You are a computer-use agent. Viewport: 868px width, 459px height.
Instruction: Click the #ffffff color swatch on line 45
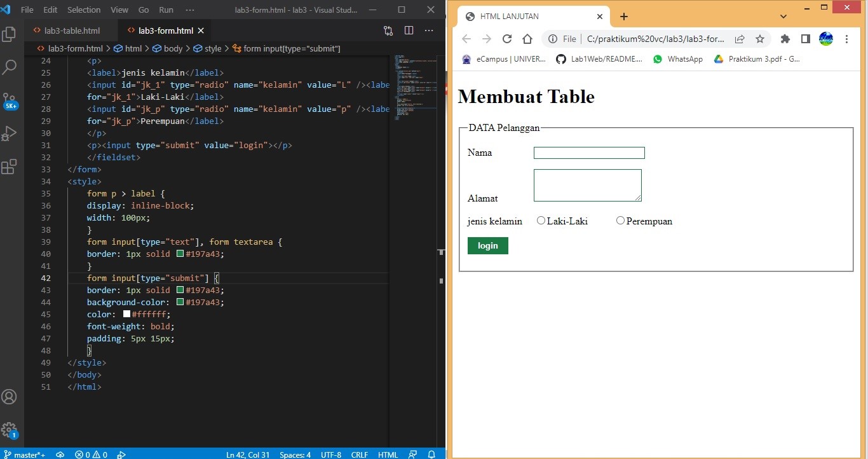(x=126, y=314)
